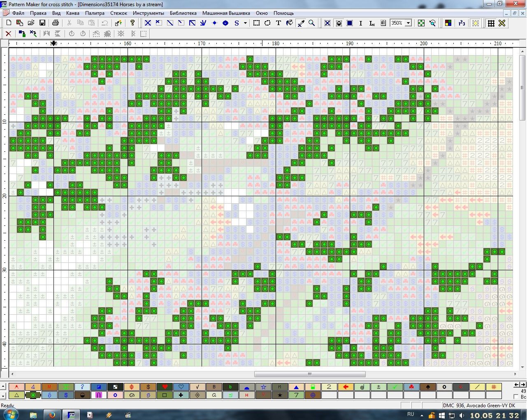527x420 pixels.
Task: Expand the special stitch dropdown arrow
Action: tap(245, 23)
